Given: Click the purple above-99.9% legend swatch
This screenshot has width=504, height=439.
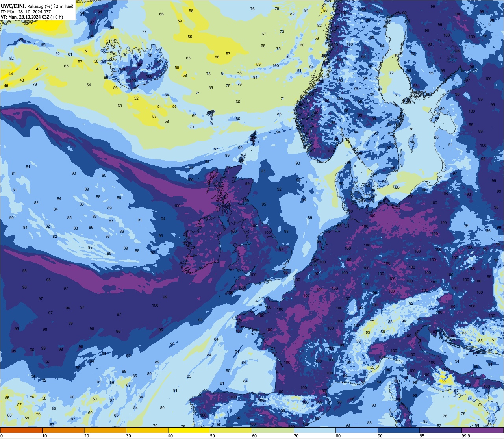Looking at the screenshot, I should click(482, 430).
